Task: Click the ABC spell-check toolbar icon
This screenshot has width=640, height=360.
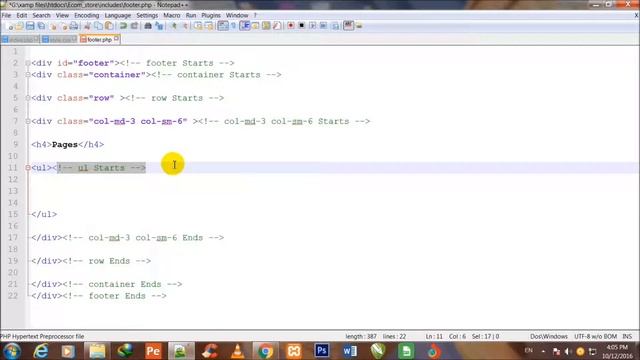Action: point(348,26)
